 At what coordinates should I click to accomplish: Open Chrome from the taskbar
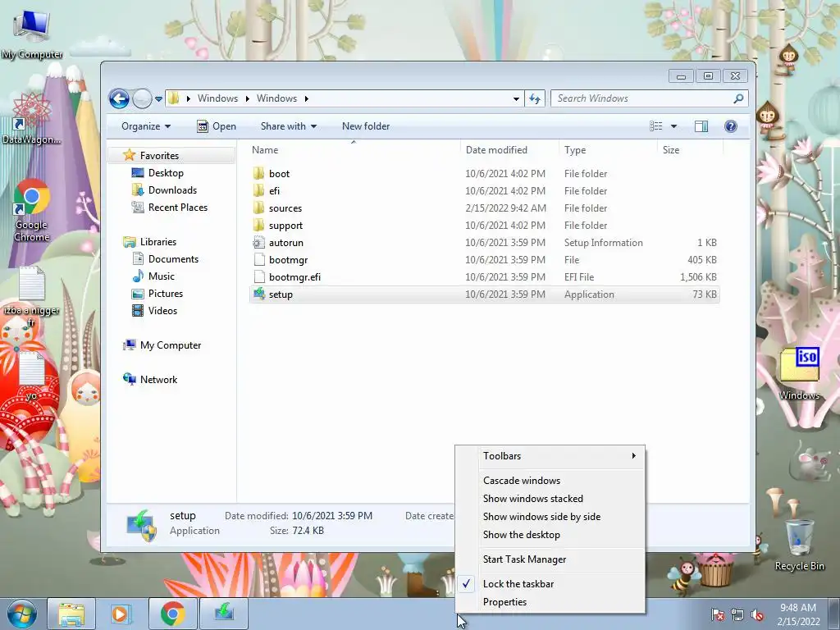point(172,614)
